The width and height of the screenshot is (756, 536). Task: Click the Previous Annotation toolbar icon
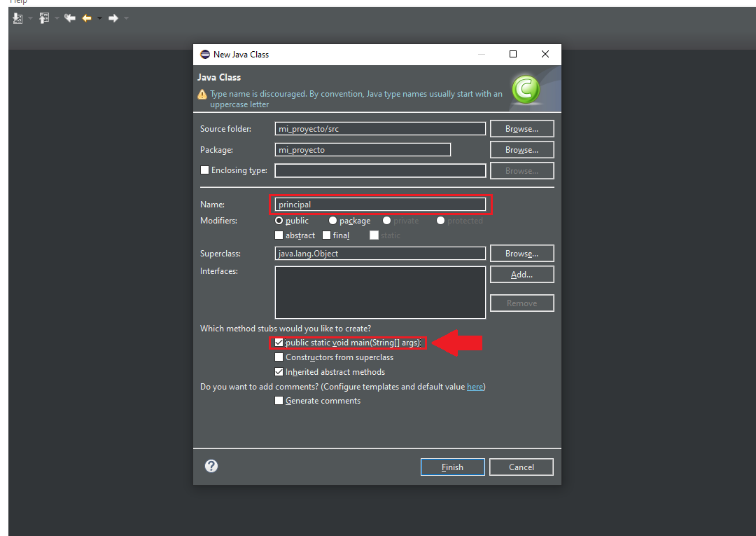43,18
